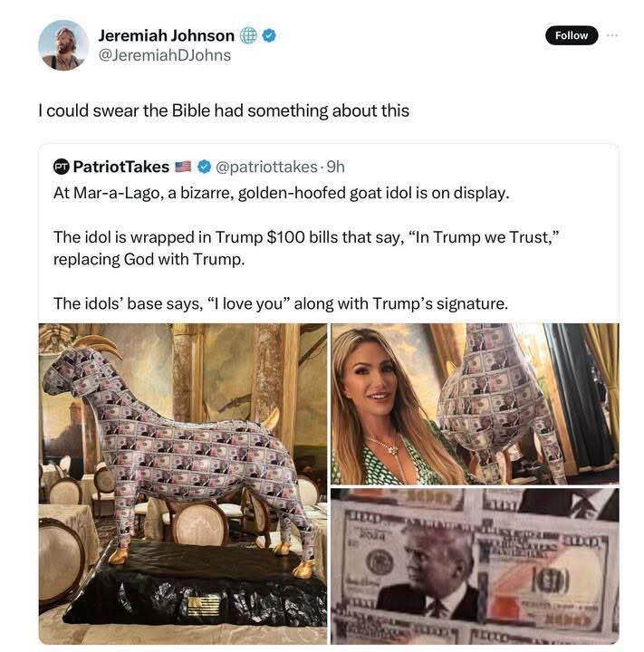Follow Jeremiah Johnson with the Follow button
Viewport: 644px width, 652px height.
[x=572, y=35]
